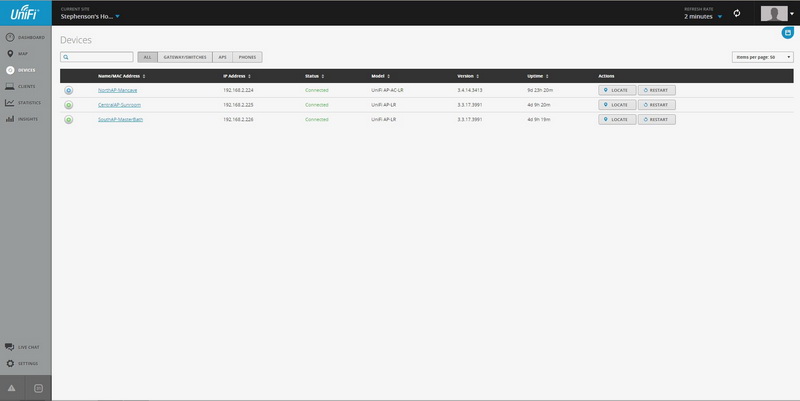Click the NorthAP-Mancave device status icon
This screenshot has height=401, width=800.
[68, 90]
